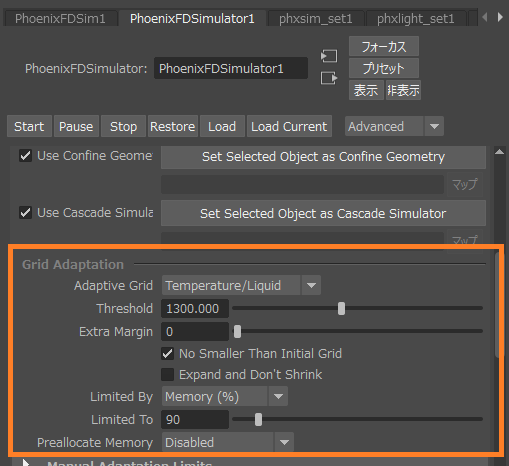Viewport: 509px width, 466px height.
Task: Toggle the Use Cascade Simulator checkbox
Action: (26, 213)
